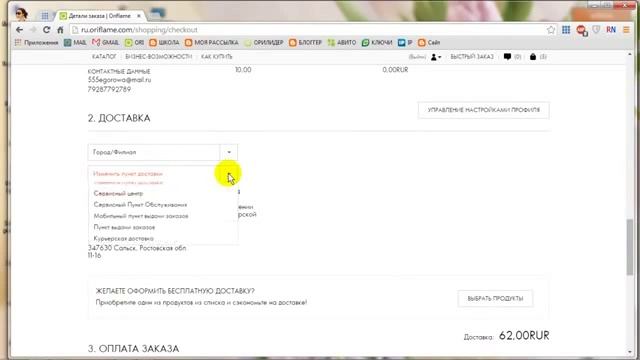The height and width of the screenshot is (360, 640).
Task: Open the RN extension icon
Action: point(611,29)
